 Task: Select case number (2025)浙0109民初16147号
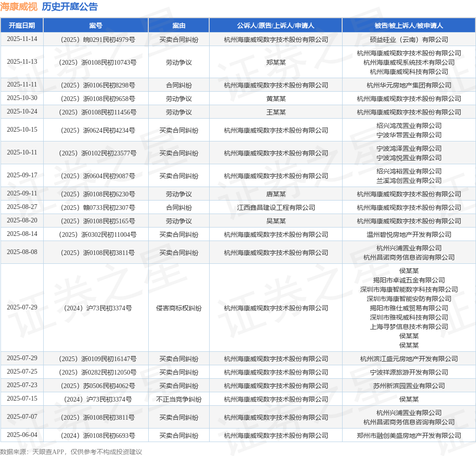coord(98,359)
